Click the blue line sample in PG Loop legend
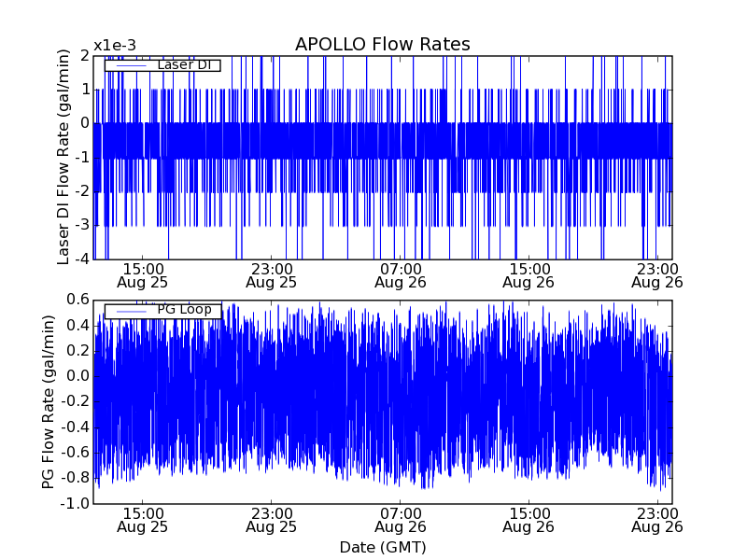 click(130, 310)
